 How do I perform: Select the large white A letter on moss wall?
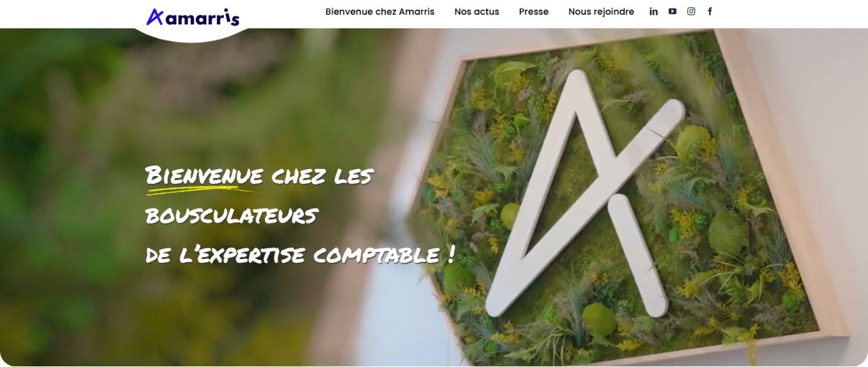click(585, 193)
